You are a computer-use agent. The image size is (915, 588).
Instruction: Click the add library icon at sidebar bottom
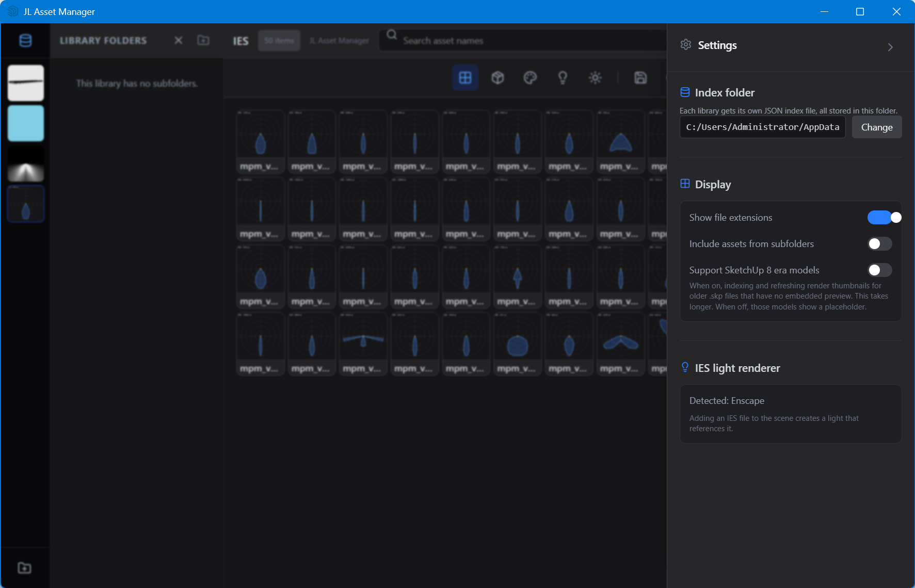(x=24, y=568)
